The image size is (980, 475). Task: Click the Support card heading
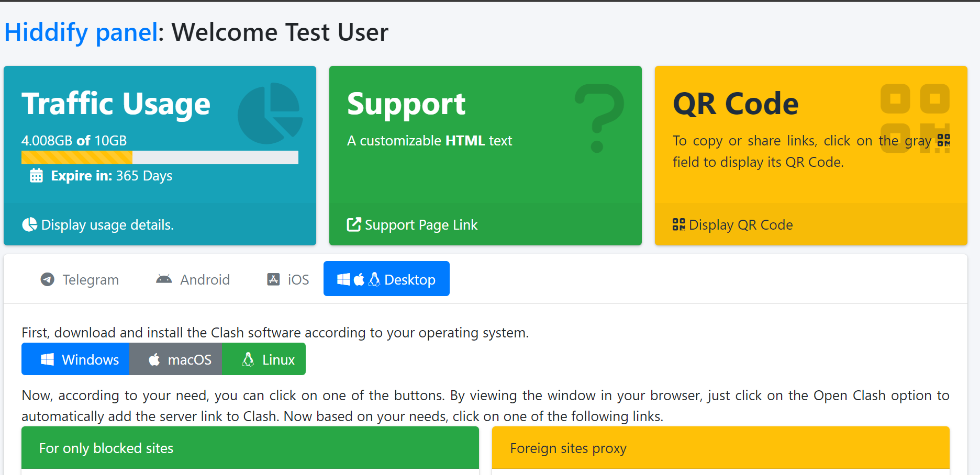pos(406,104)
